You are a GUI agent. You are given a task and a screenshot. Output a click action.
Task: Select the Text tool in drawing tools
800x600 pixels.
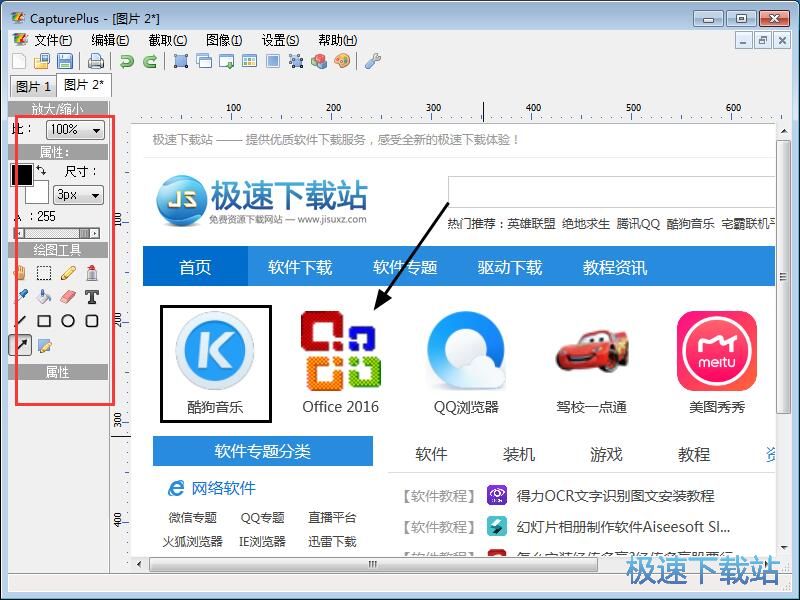pos(91,297)
